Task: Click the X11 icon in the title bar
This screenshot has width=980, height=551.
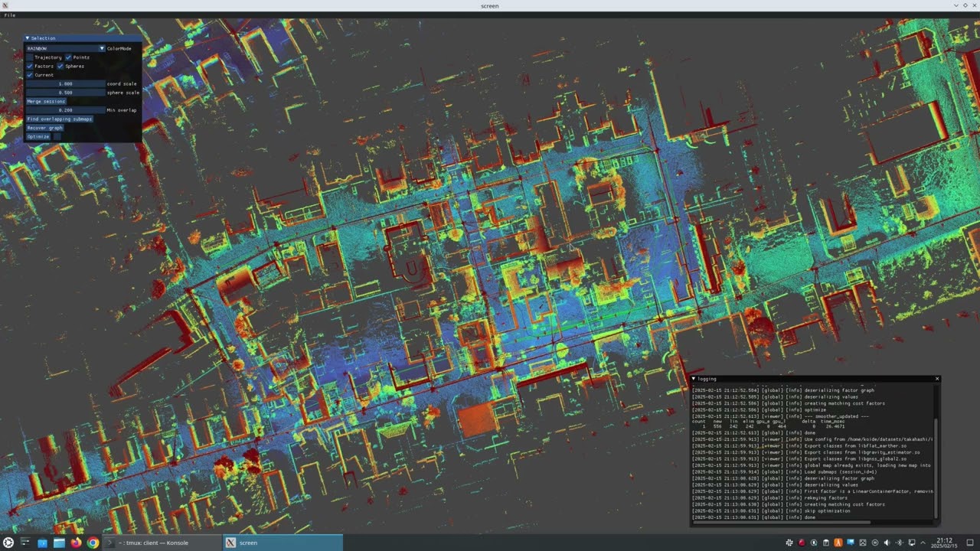Action: 5,5
